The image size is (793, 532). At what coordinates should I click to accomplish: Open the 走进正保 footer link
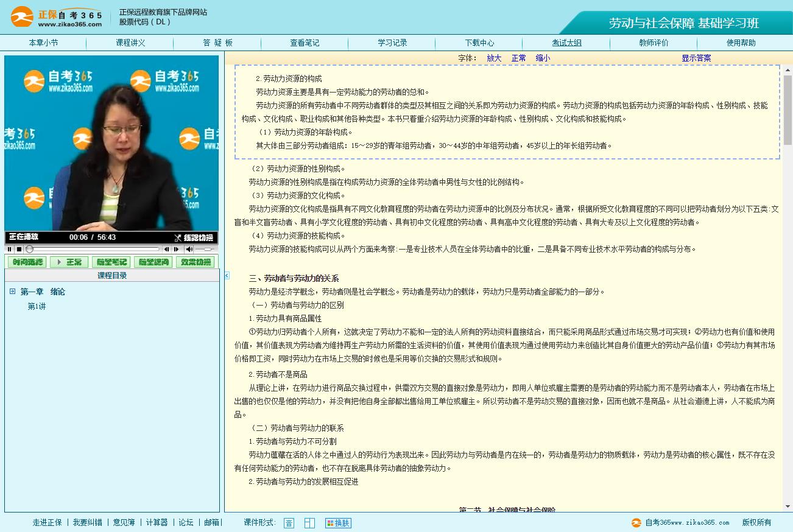pyautogui.click(x=47, y=522)
